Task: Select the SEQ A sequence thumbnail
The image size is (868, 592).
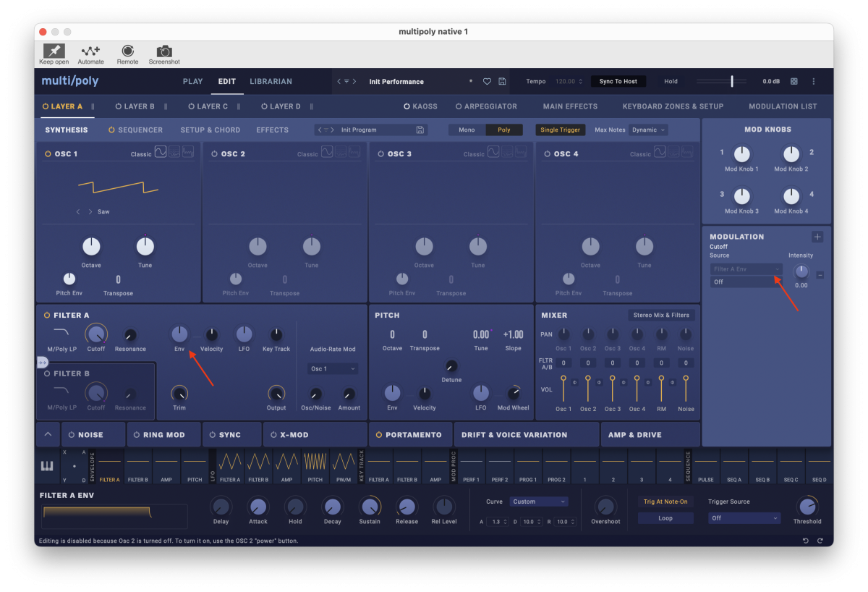Action: [x=734, y=466]
